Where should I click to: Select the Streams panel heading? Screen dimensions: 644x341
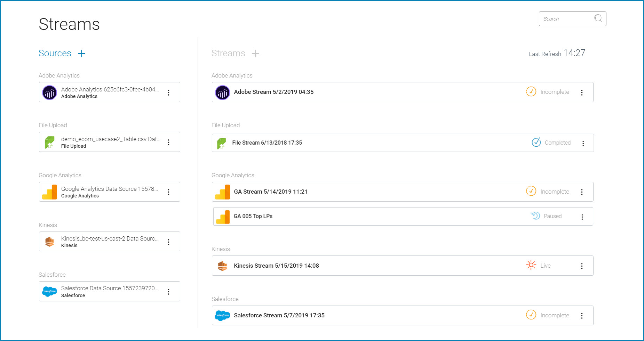click(x=228, y=53)
